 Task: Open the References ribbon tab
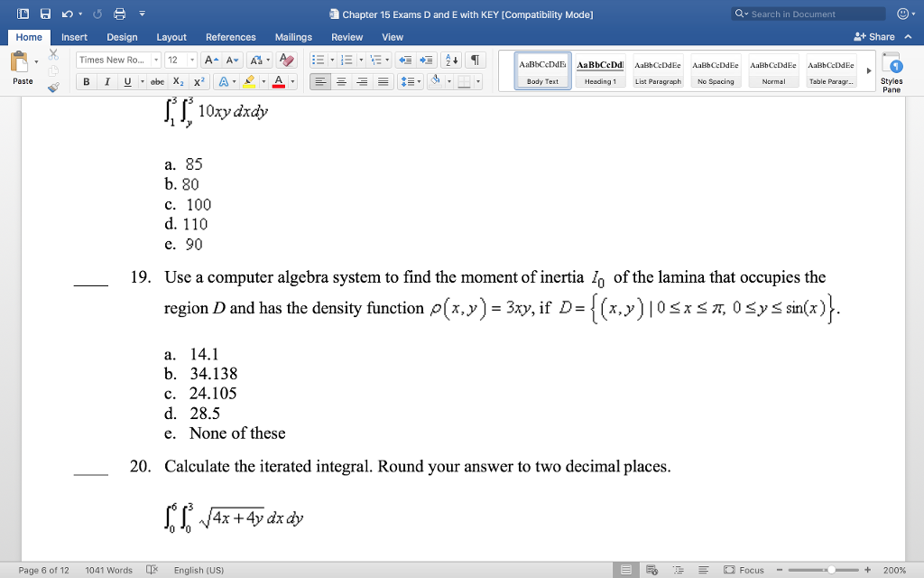point(230,37)
